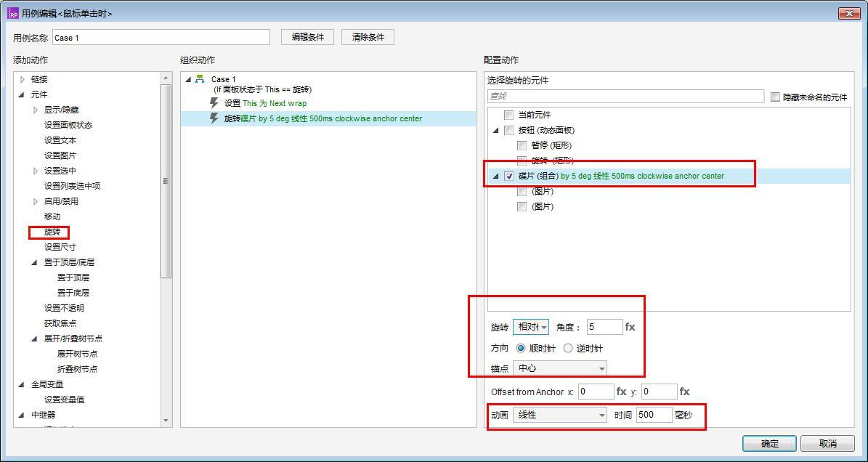Open the 旋转 相对 dropdown
This screenshot has width=868, height=462.
point(531,327)
